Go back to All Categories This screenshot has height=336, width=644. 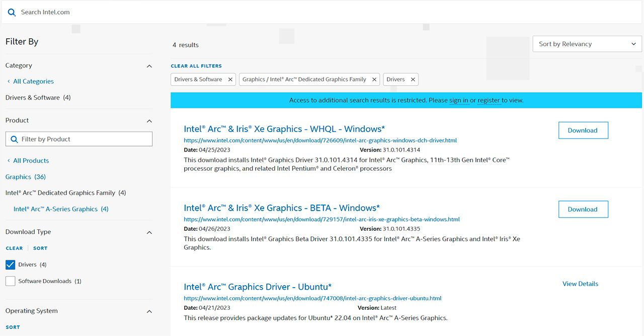tap(33, 81)
